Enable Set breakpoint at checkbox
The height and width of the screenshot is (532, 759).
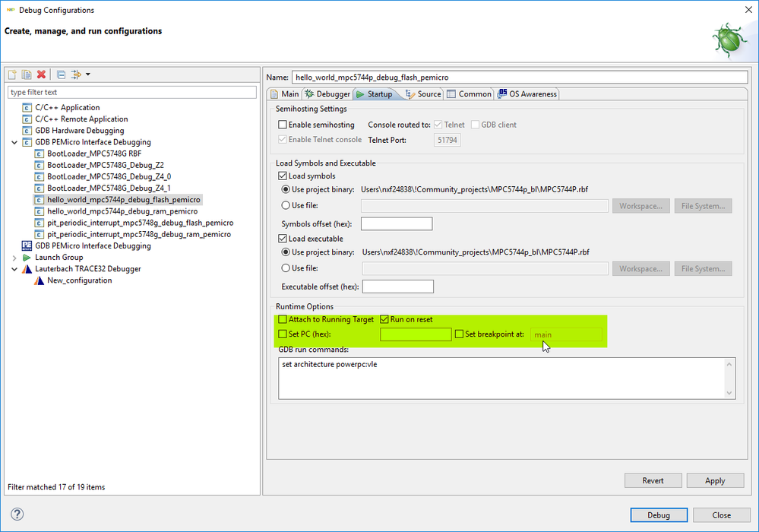[460, 334]
